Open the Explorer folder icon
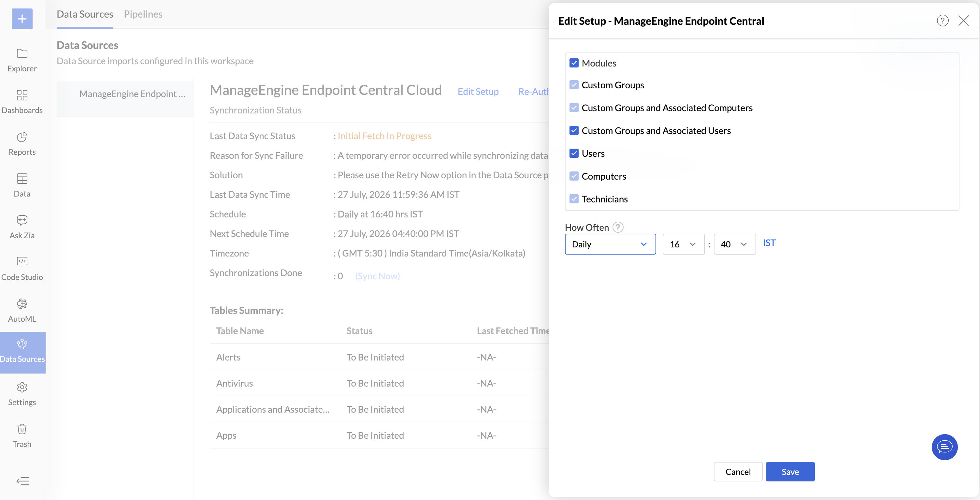This screenshot has height=500, width=980. [22, 53]
